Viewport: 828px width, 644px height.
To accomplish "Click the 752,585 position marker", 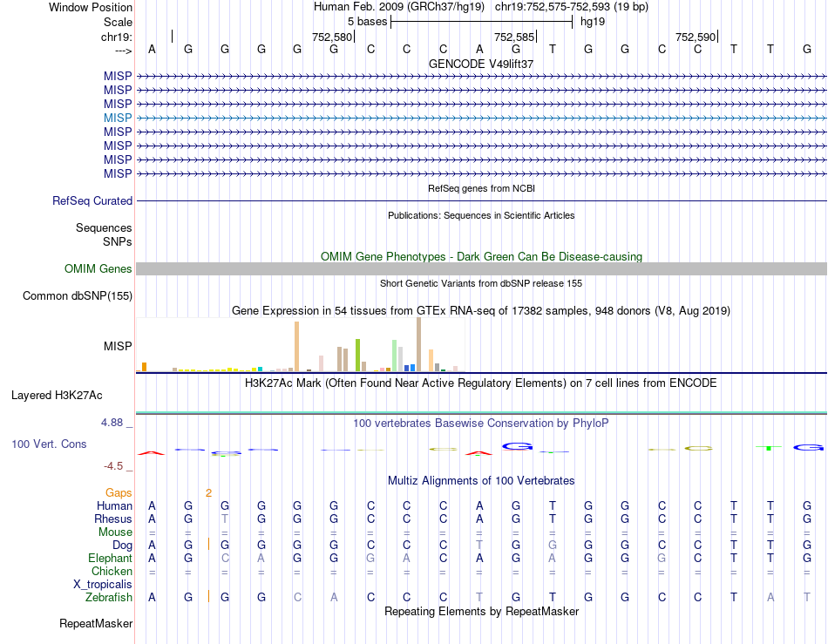I will tap(514, 37).
